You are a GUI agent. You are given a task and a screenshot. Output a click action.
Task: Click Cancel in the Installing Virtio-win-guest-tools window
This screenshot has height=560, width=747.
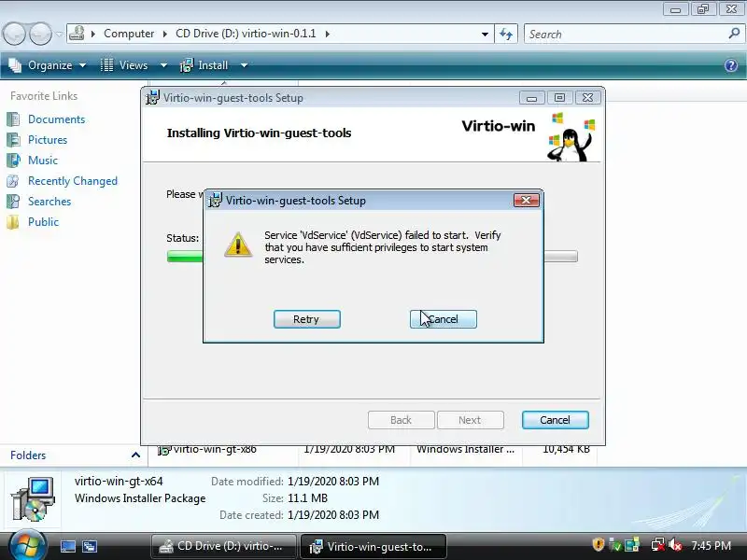pos(555,420)
